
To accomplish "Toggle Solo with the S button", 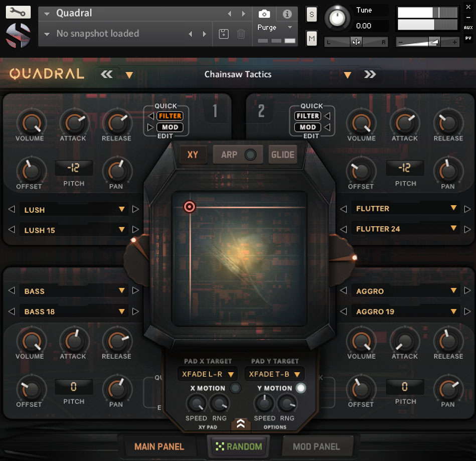I will point(311,14).
